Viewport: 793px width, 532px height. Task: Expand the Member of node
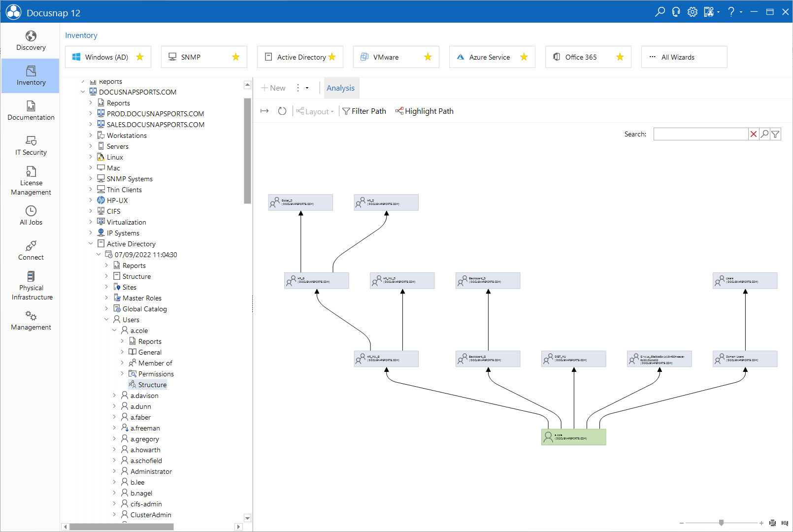coord(122,363)
